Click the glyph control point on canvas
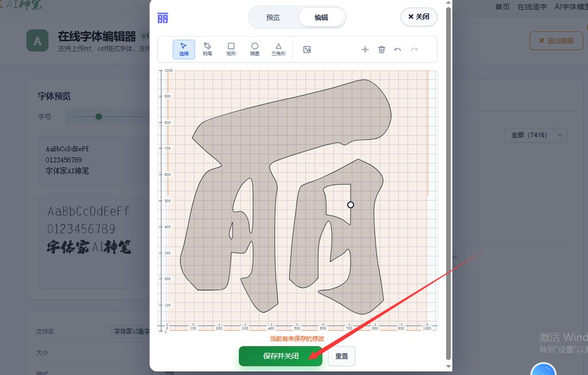Image resolution: width=588 pixels, height=375 pixels. pos(350,205)
